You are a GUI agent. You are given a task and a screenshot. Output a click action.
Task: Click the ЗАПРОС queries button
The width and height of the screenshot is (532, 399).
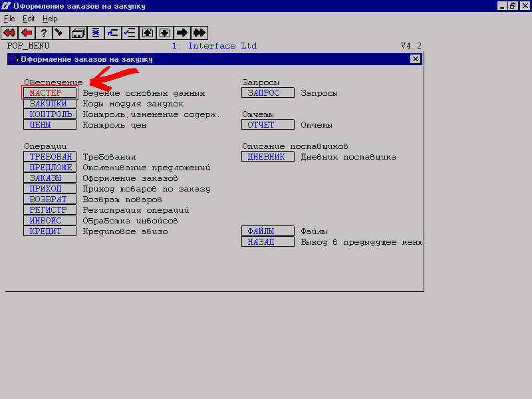coord(268,92)
